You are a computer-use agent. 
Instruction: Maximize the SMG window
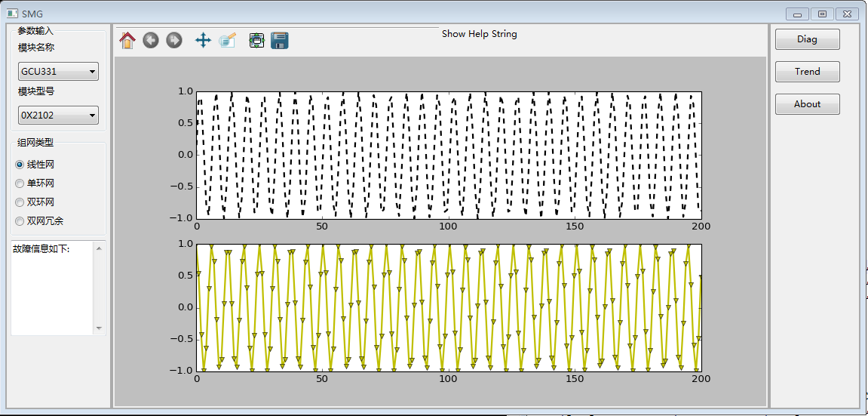(x=823, y=14)
